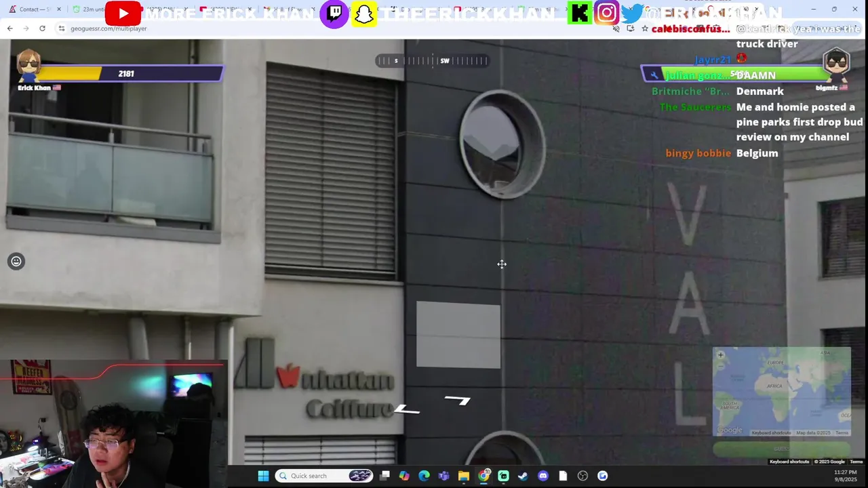This screenshot has height=488, width=868.
Task: Open Steam from the taskbar
Action: pos(523,476)
